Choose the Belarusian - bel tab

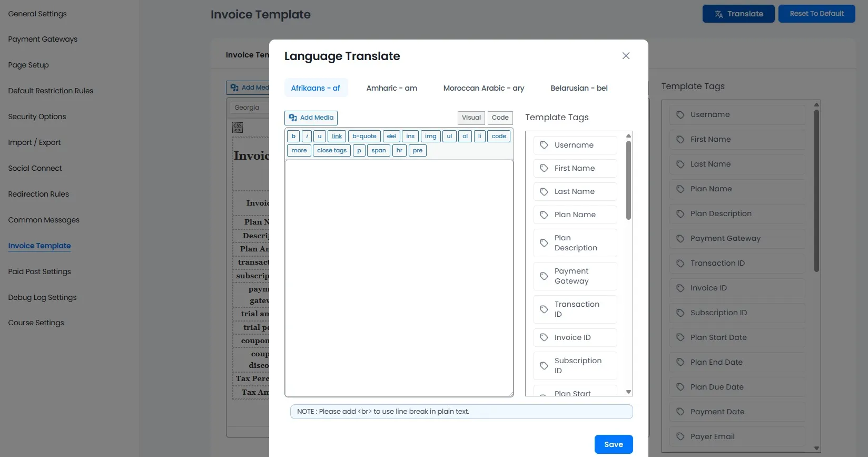click(x=579, y=88)
